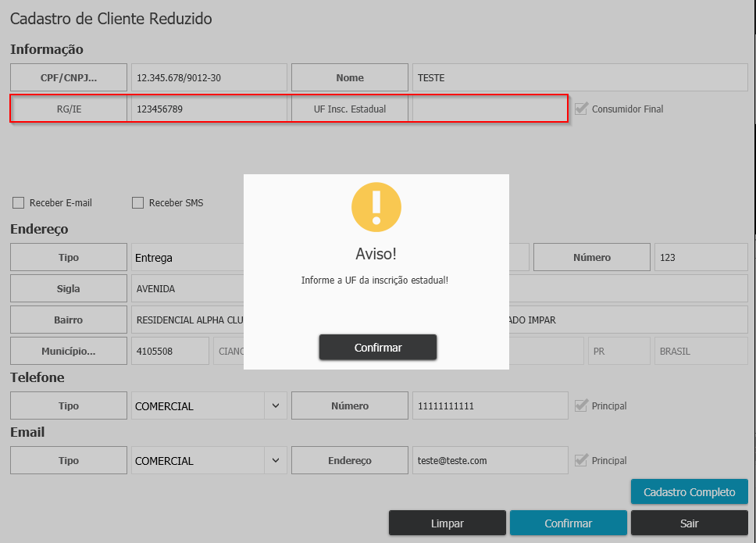
Task: Focus the UF Insc. Estadual input field
Action: tap(489, 109)
